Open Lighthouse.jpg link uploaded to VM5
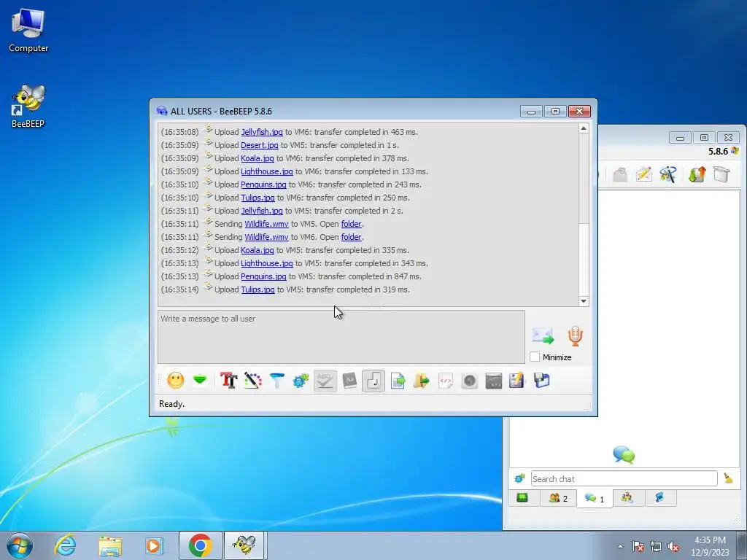 267,263
